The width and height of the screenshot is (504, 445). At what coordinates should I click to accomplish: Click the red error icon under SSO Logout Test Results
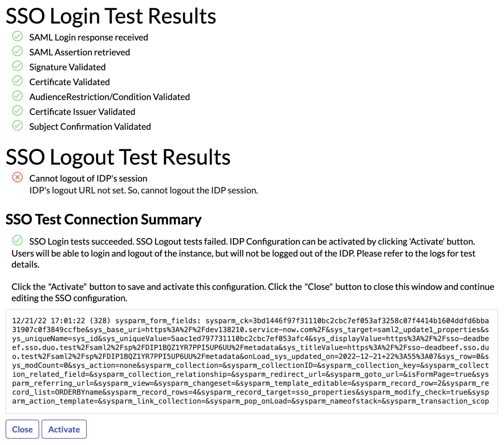pos(17,177)
